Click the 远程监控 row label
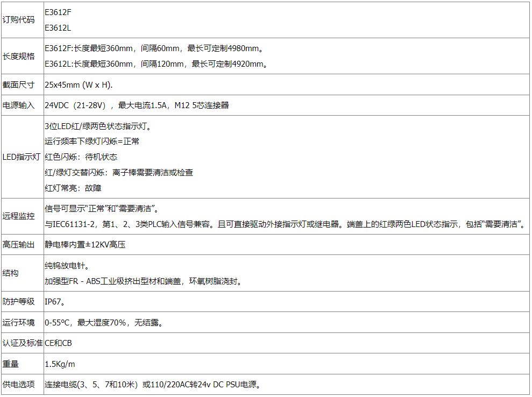The height and width of the screenshot is (397, 532). (x=19, y=216)
